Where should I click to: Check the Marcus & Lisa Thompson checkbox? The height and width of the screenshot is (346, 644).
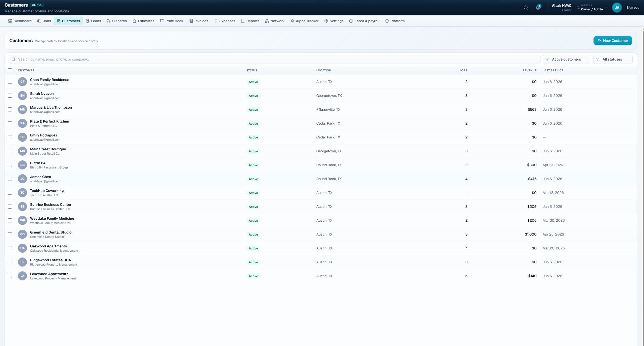tap(10, 109)
